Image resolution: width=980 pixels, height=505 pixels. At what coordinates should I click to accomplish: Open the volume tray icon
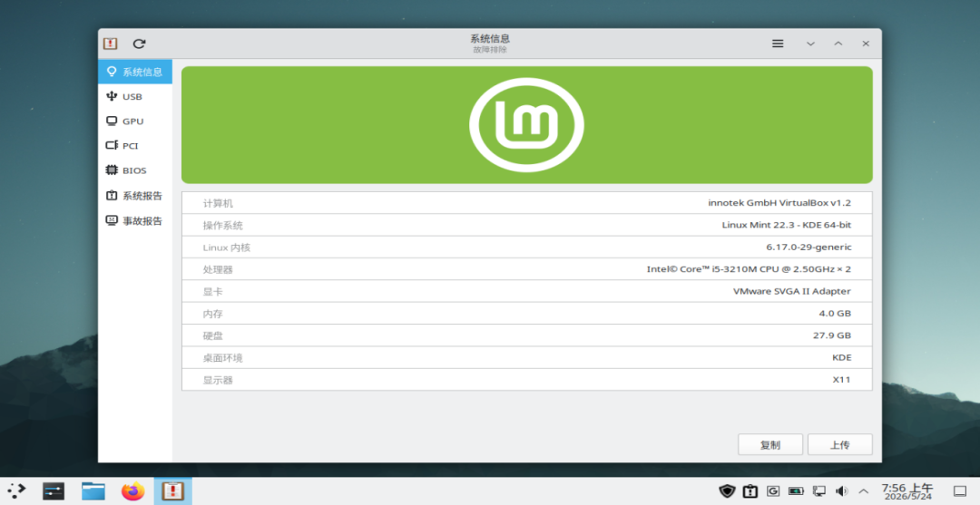841,491
